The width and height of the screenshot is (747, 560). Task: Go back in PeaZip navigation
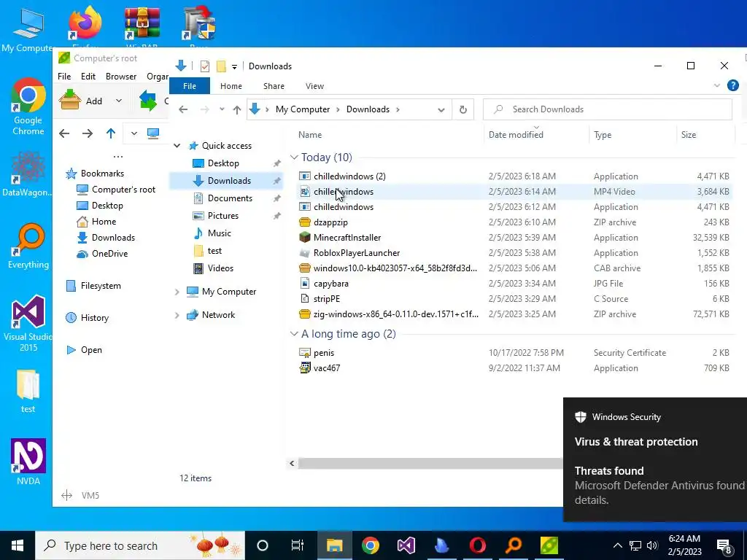[64, 134]
